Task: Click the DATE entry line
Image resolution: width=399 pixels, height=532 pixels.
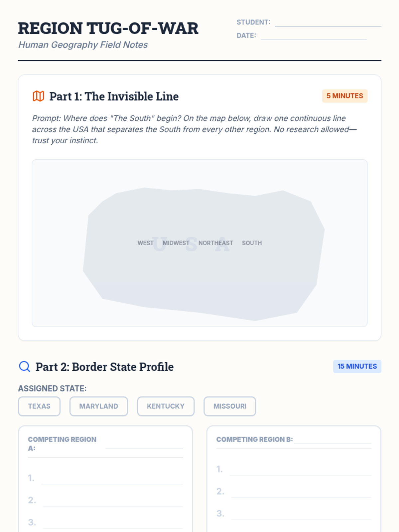Action: pyautogui.click(x=314, y=36)
